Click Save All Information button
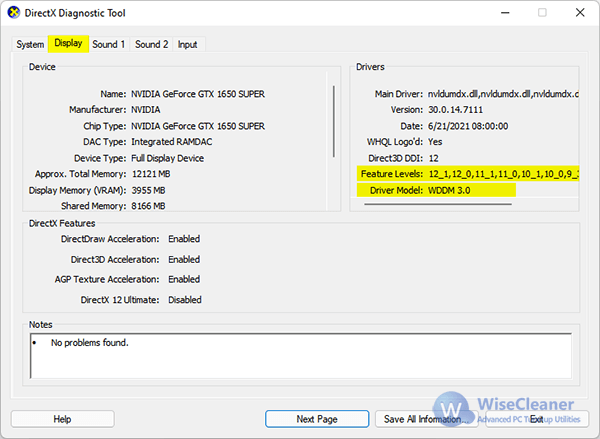 point(421,419)
